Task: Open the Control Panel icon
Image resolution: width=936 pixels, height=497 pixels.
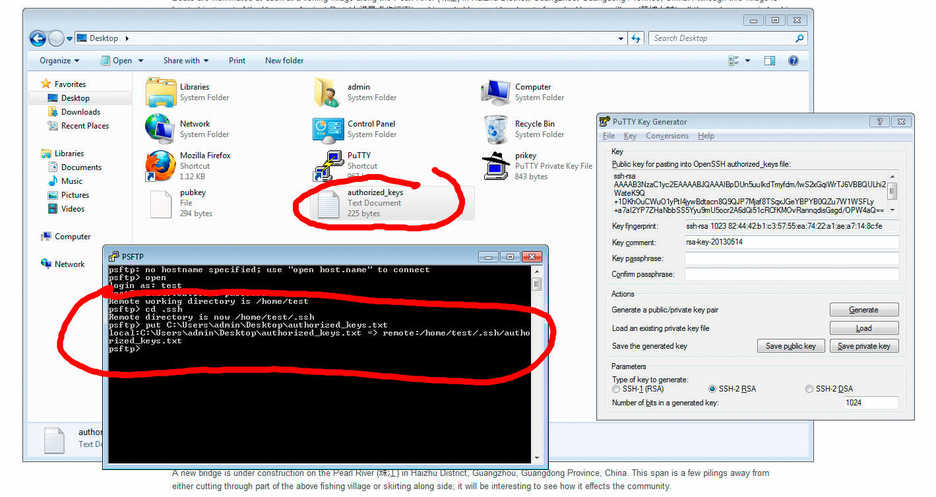Action: 328,129
